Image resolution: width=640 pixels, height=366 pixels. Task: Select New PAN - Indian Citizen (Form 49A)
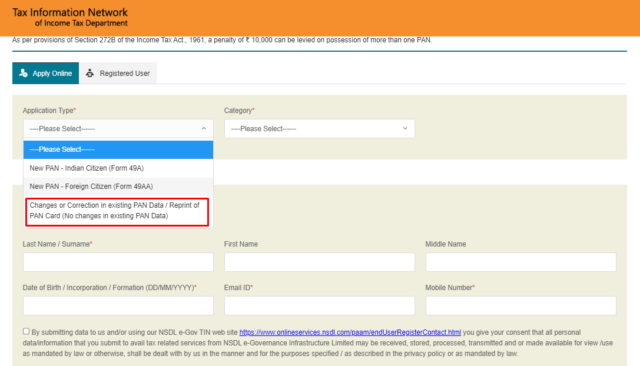coord(118,168)
